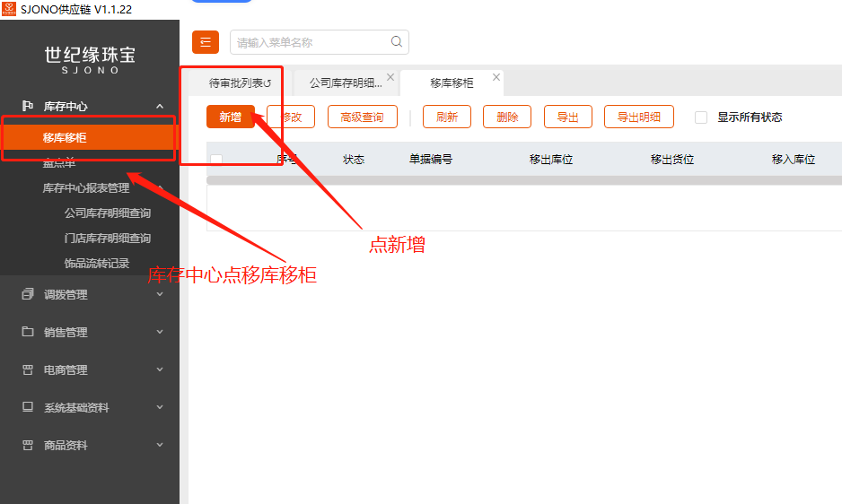Click the 调拨管理 icon in sidebar
This screenshot has height=504, width=842.
28,294
